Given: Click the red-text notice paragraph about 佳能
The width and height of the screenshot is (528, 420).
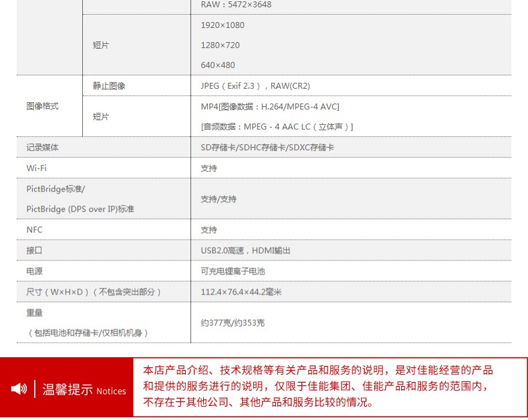Looking at the screenshot, I should click(x=318, y=387).
